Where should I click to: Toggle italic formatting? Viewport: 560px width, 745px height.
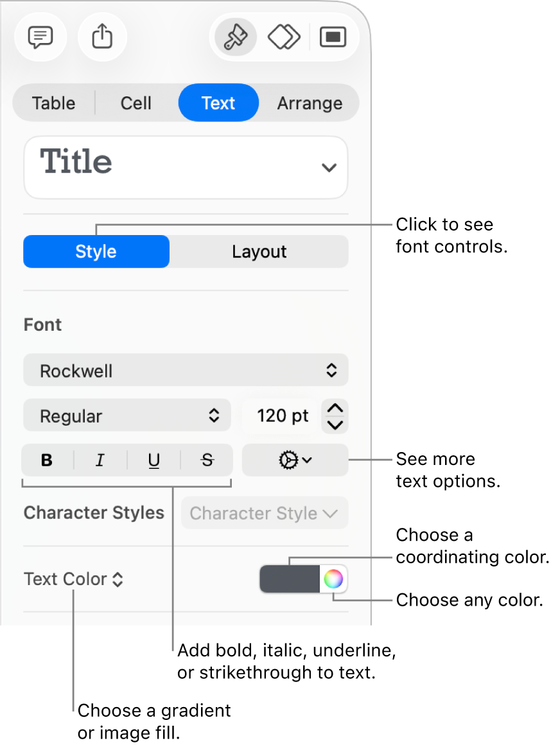(x=100, y=460)
